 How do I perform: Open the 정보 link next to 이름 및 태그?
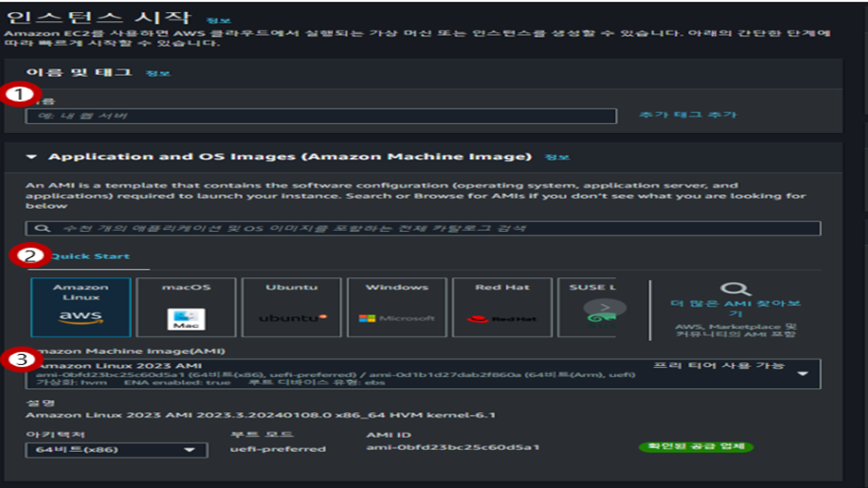(x=158, y=73)
